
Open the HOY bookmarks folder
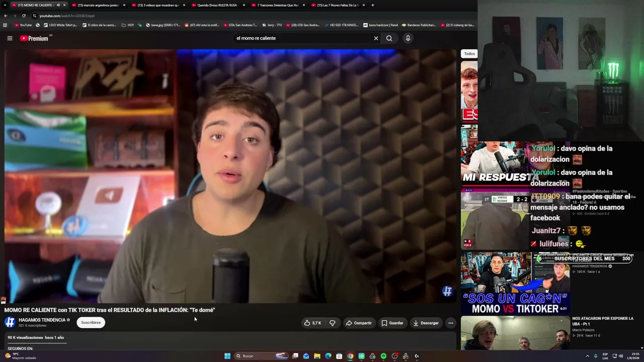(128, 25)
